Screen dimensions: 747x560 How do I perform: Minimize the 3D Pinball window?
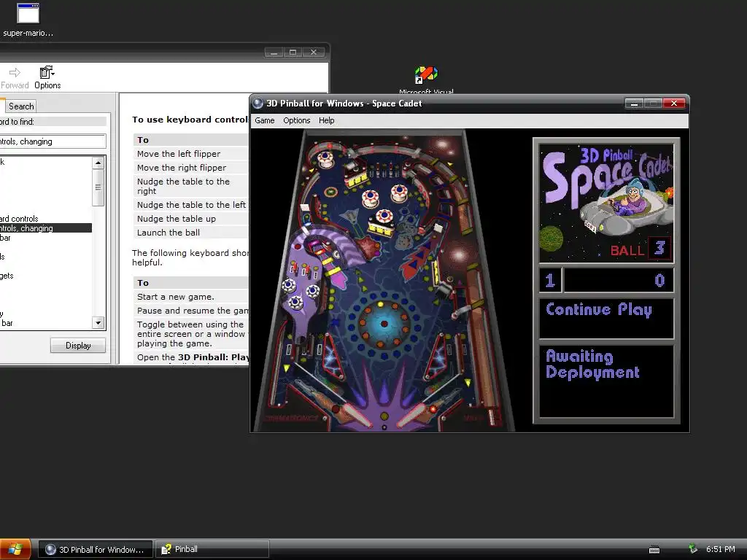coord(634,104)
